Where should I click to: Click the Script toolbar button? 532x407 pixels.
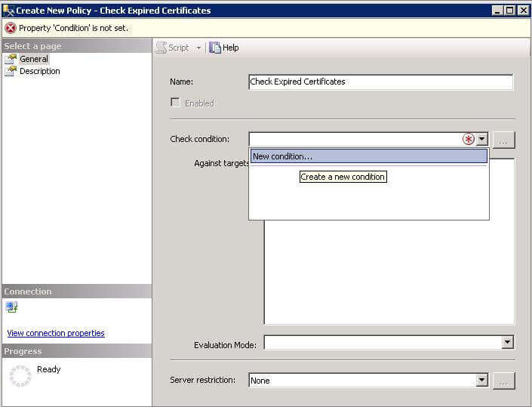(172, 48)
